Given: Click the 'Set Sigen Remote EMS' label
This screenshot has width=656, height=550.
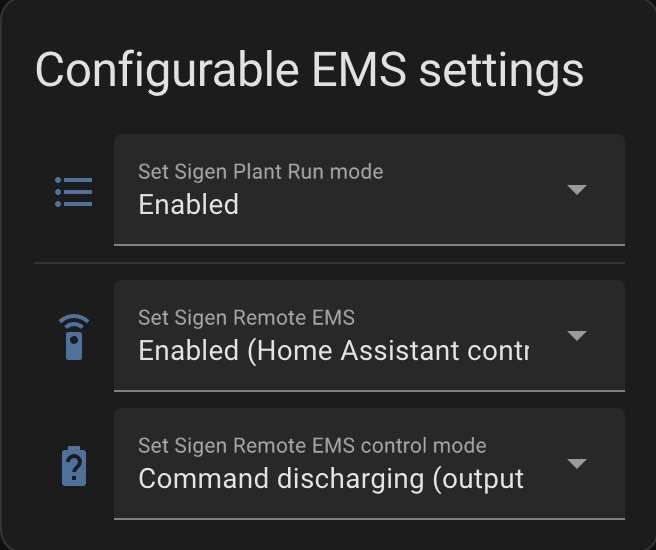Looking at the screenshot, I should click(x=246, y=318).
